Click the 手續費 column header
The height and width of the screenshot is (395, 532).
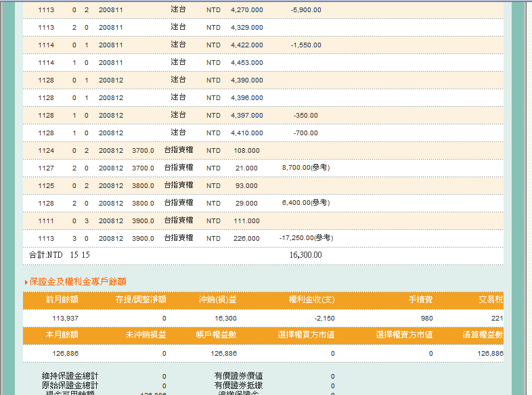pos(421,300)
